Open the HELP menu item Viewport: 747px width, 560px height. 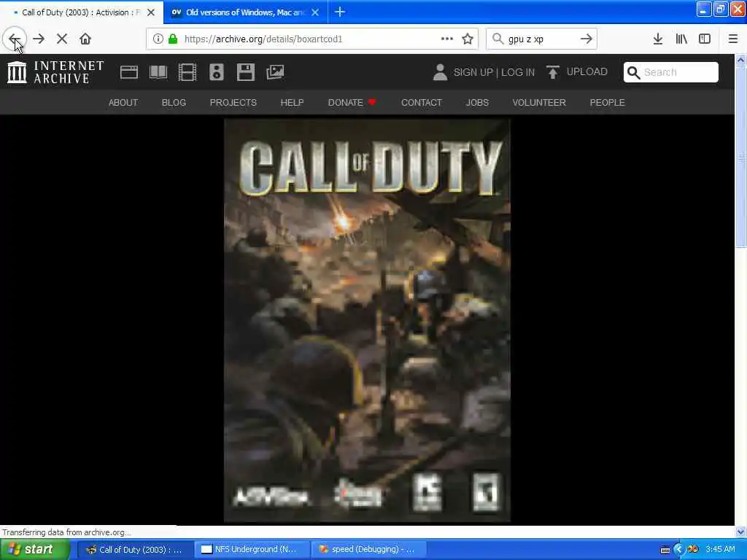[x=292, y=102]
